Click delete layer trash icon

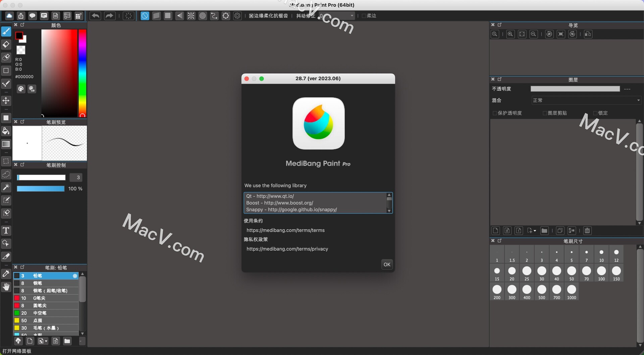point(587,231)
